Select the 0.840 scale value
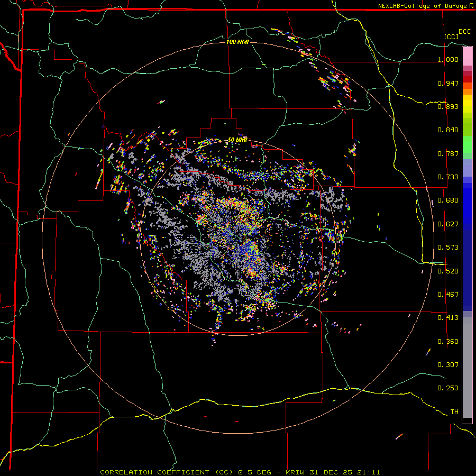Viewport: 476px width, 476px height. (x=448, y=130)
